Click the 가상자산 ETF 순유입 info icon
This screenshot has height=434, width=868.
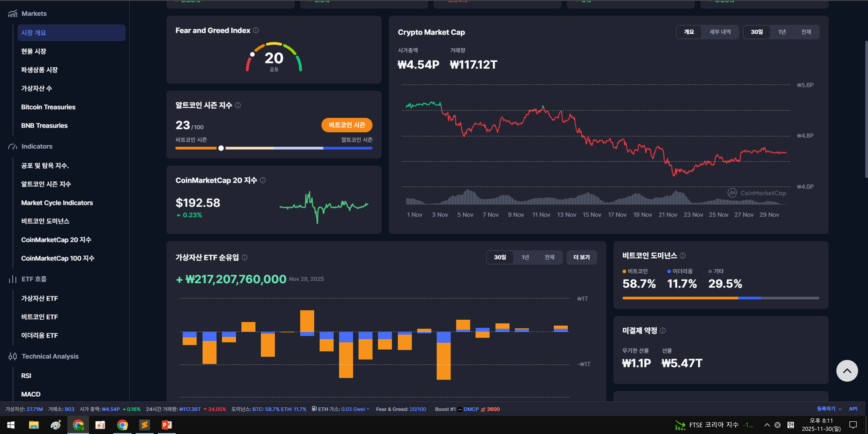pos(245,257)
